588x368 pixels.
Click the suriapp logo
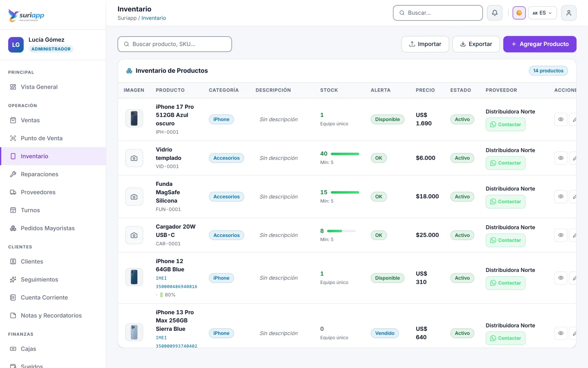pyautogui.click(x=26, y=15)
